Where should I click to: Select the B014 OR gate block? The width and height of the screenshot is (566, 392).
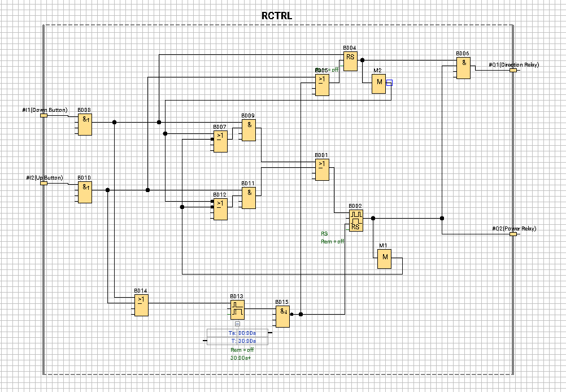141,304
